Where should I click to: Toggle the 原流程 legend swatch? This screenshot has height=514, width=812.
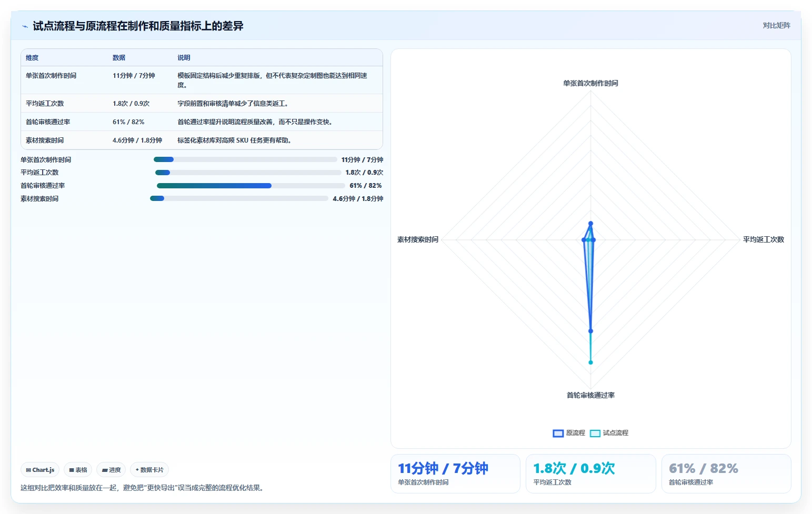[558, 433]
